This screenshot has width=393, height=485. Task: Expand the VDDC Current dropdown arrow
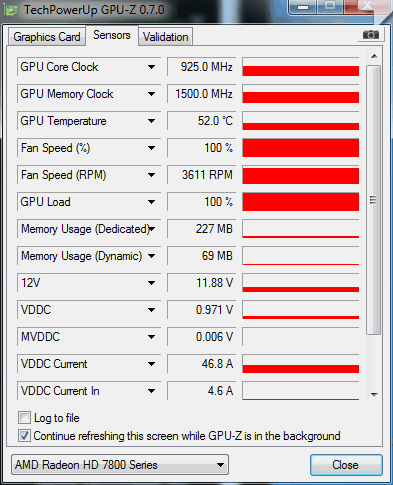pyautogui.click(x=151, y=364)
